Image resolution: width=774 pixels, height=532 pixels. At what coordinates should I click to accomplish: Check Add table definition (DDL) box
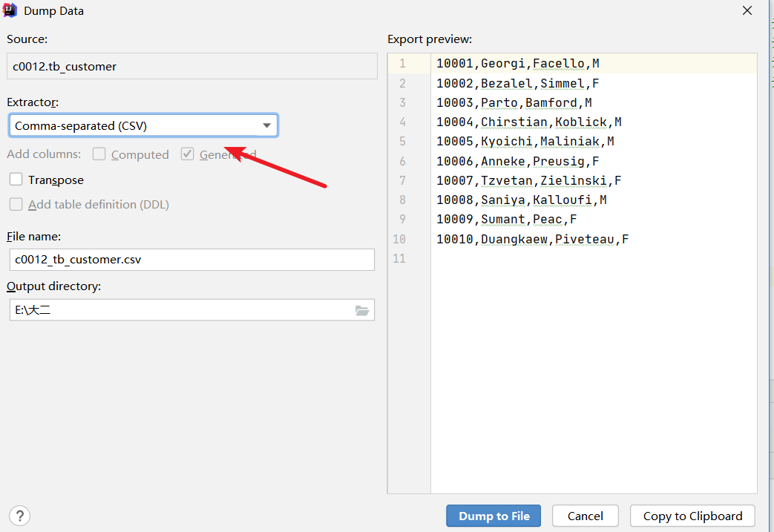[x=16, y=204]
